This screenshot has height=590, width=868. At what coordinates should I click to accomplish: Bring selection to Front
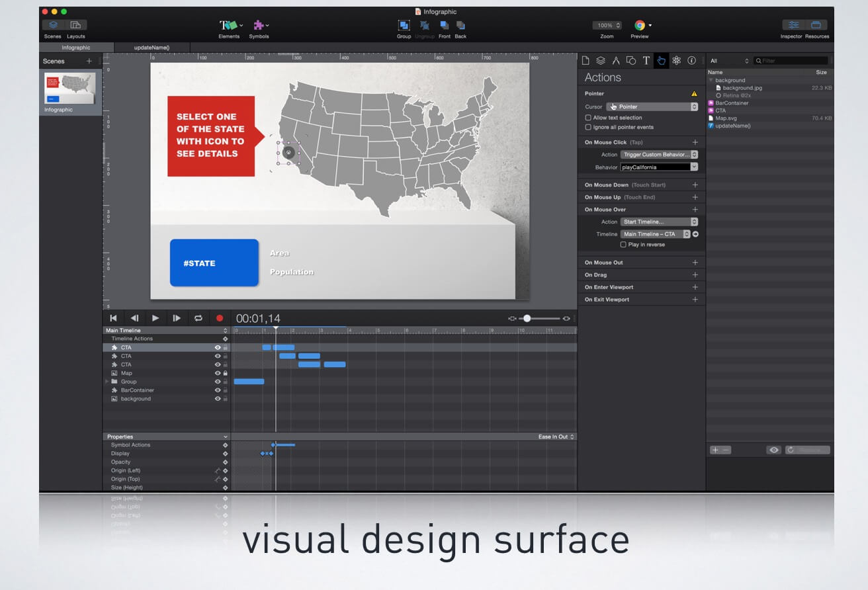point(445,25)
